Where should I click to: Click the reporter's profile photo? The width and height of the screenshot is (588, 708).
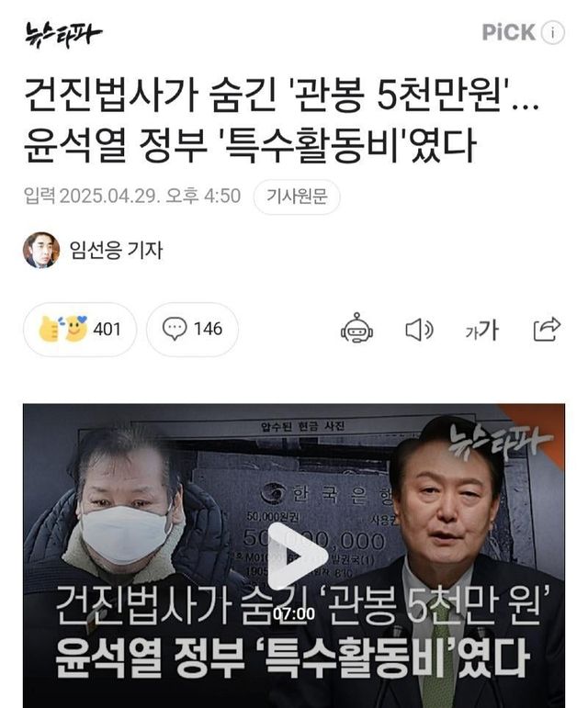pyautogui.click(x=41, y=250)
